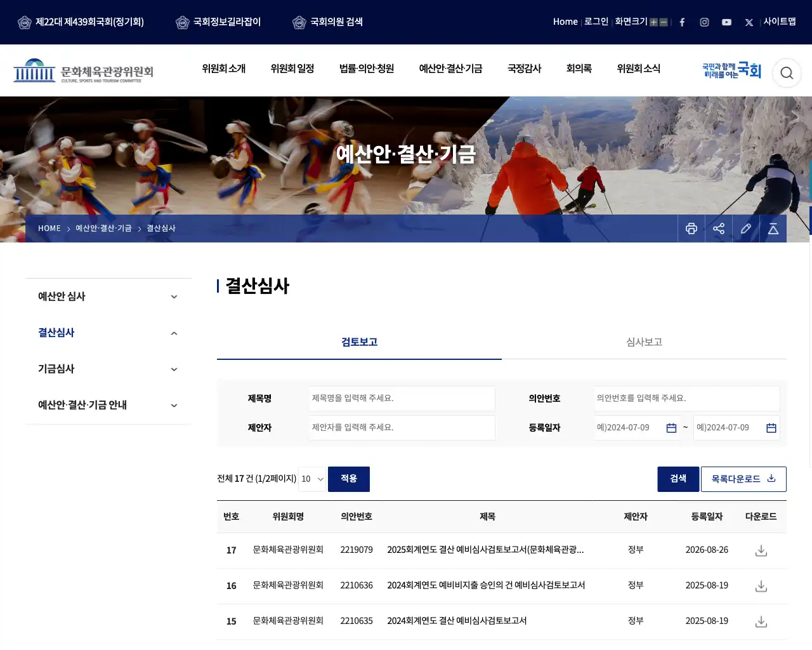Expand the 기금심사 sidebar section

click(108, 369)
